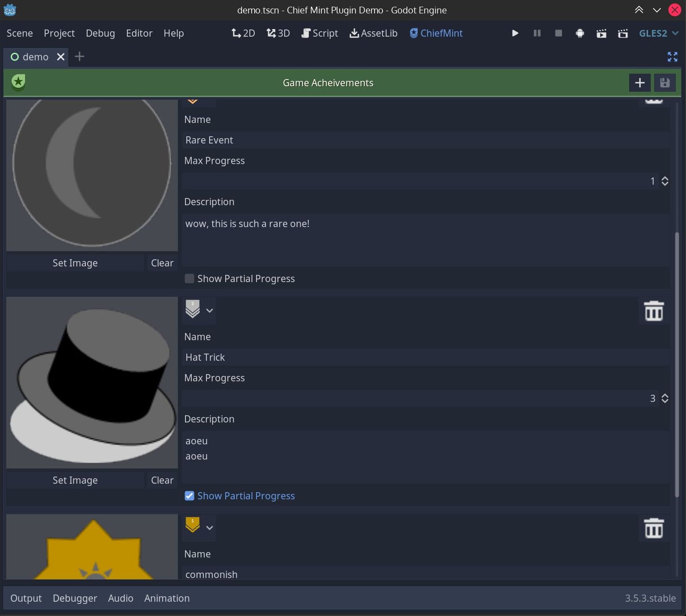
Task: Click the crescent moon achievement thumbnail
Action: [92, 175]
